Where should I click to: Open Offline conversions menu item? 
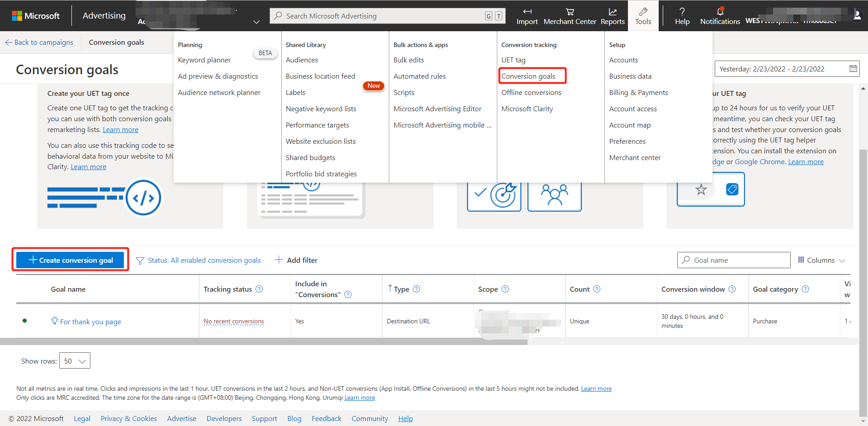(x=531, y=92)
